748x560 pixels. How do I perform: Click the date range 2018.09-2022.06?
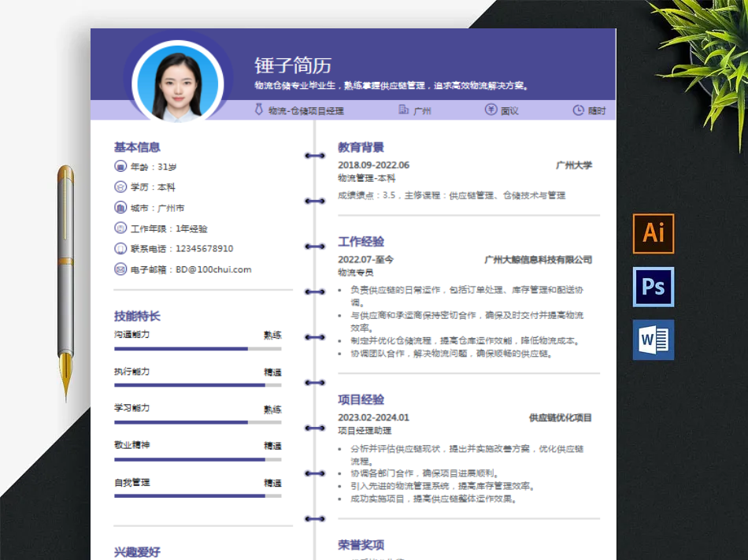(x=373, y=165)
